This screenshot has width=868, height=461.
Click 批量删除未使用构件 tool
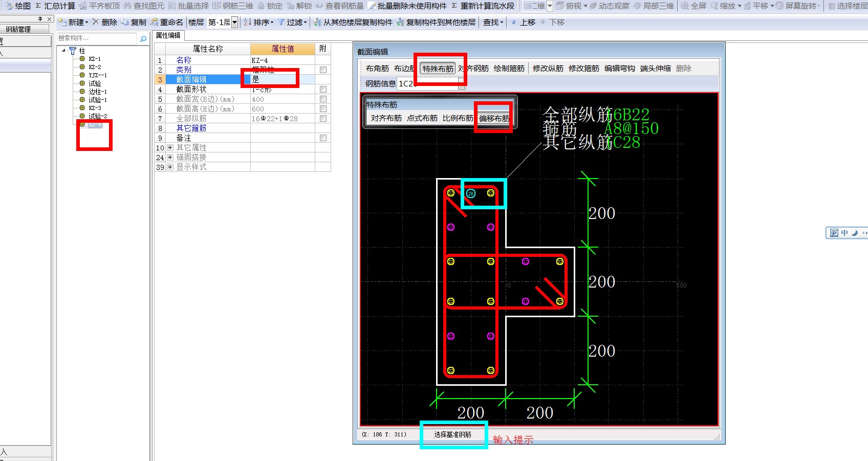[407, 6]
